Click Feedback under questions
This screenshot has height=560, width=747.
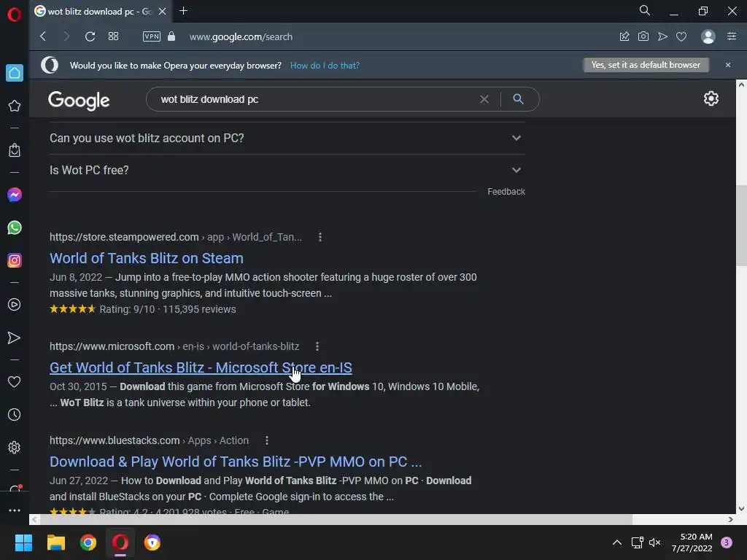point(506,192)
